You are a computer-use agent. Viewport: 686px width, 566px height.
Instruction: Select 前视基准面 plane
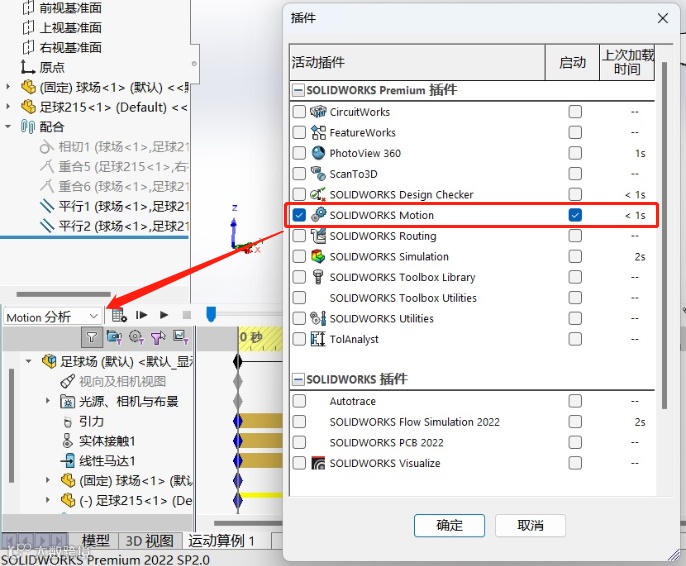(x=62, y=7)
